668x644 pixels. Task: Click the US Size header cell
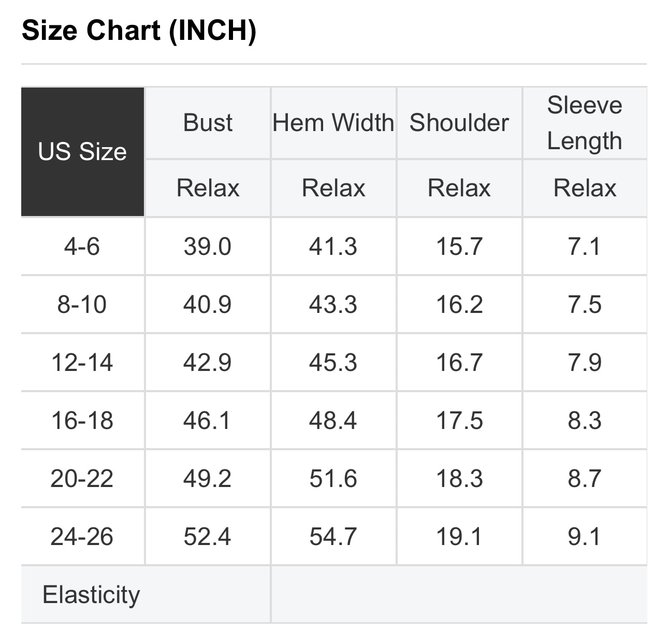(x=82, y=151)
